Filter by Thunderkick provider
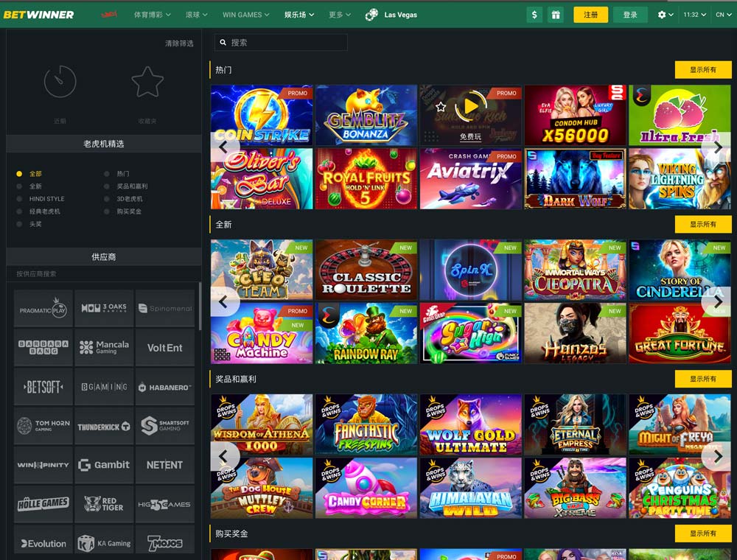This screenshot has height=560, width=737. 104,426
